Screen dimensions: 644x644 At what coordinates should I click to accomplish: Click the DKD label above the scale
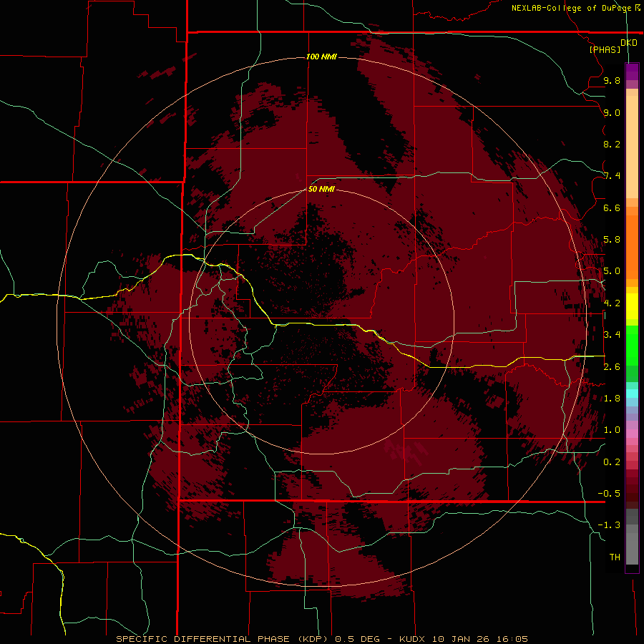click(x=628, y=43)
